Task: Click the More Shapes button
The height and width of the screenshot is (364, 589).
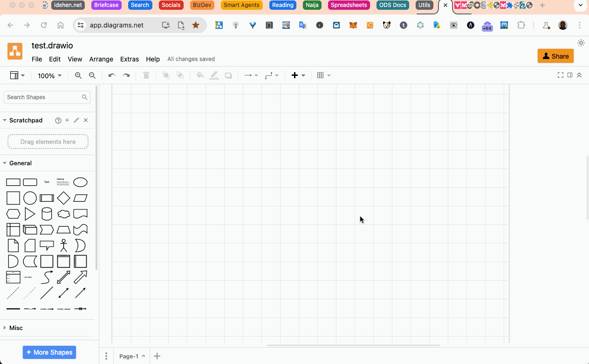Action: [49, 352]
